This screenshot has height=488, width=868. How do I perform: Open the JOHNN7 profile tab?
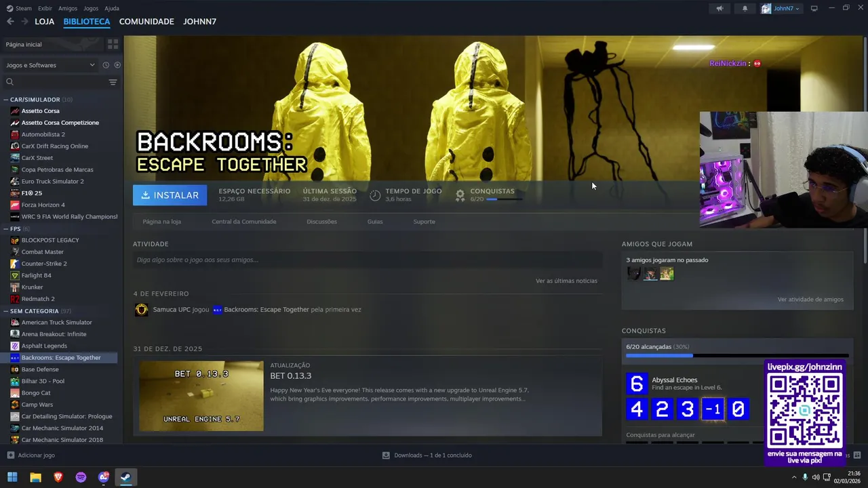[199, 22]
